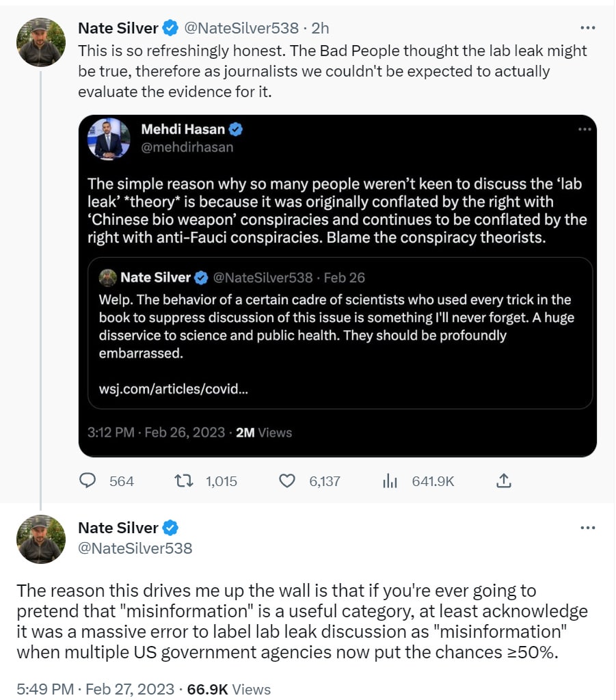Viewport: 616px width, 700px height.
Task: Click the 2h timestamp on the top tweet
Action: tap(320, 28)
